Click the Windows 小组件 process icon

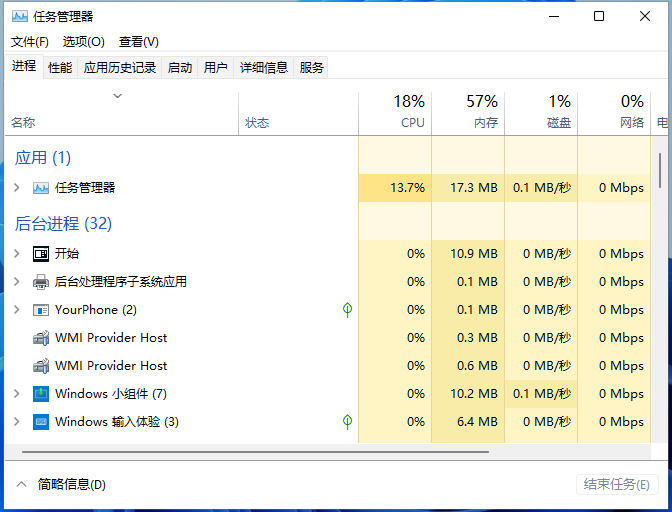41,394
